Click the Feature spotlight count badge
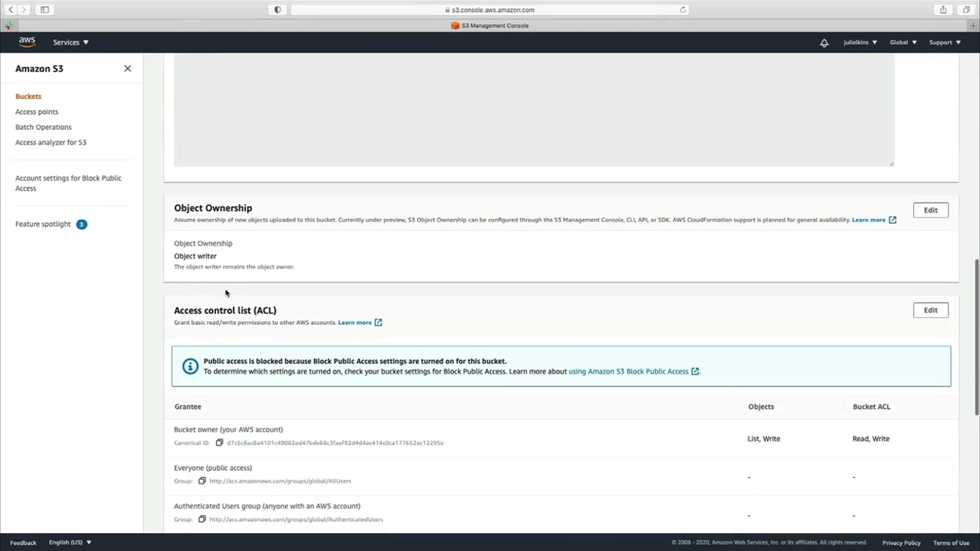Image resolution: width=980 pixels, height=551 pixels. point(82,224)
